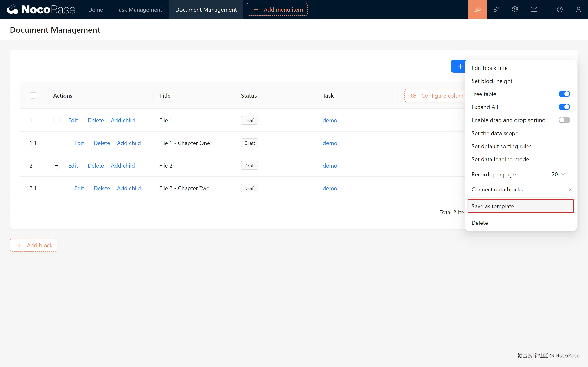588x367 pixels.
Task: Enable drag and drop sorting toggle
Action: click(x=564, y=120)
